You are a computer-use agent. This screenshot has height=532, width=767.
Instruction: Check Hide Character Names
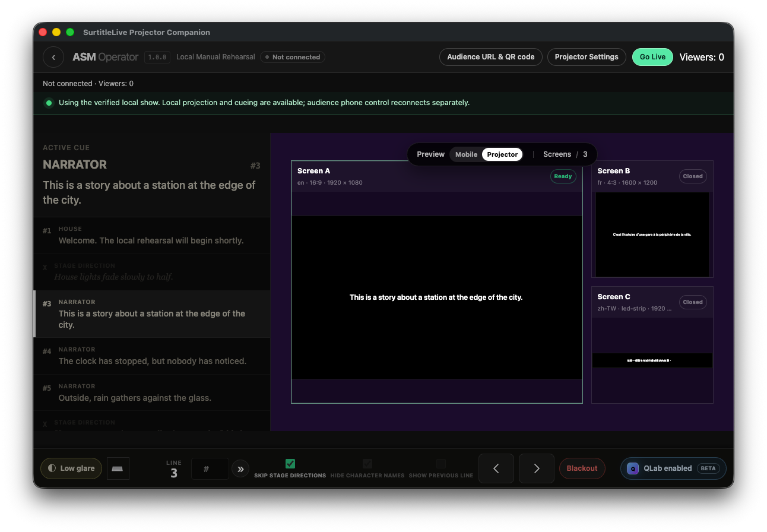pos(367,464)
